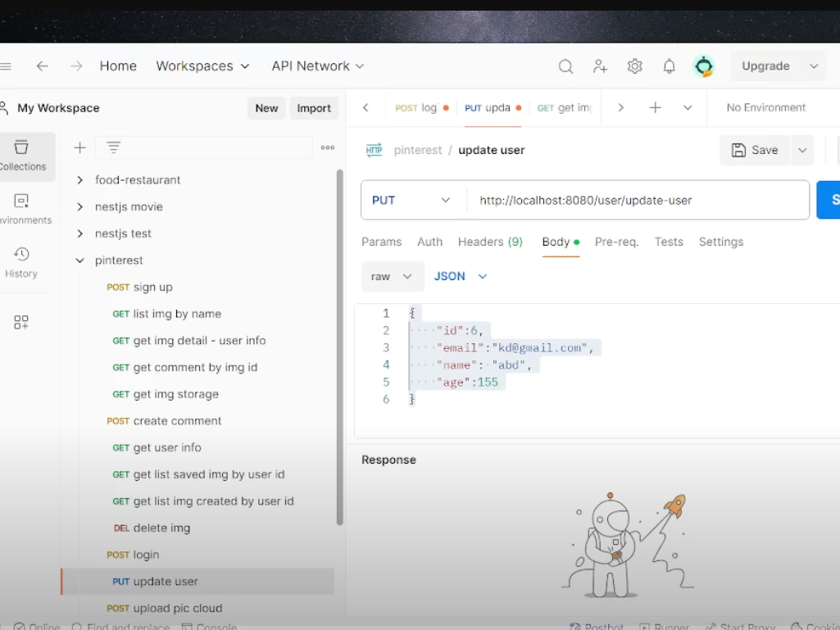Click the three-dot collections options icon
The height and width of the screenshot is (630, 840).
click(328, 147)
